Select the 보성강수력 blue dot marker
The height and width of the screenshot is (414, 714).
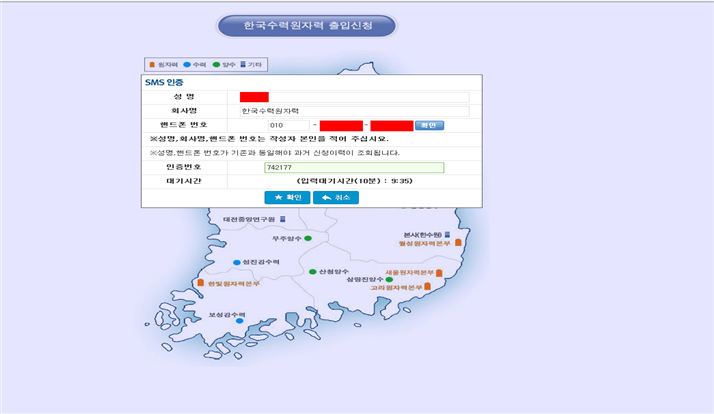[x=240, y=321]
